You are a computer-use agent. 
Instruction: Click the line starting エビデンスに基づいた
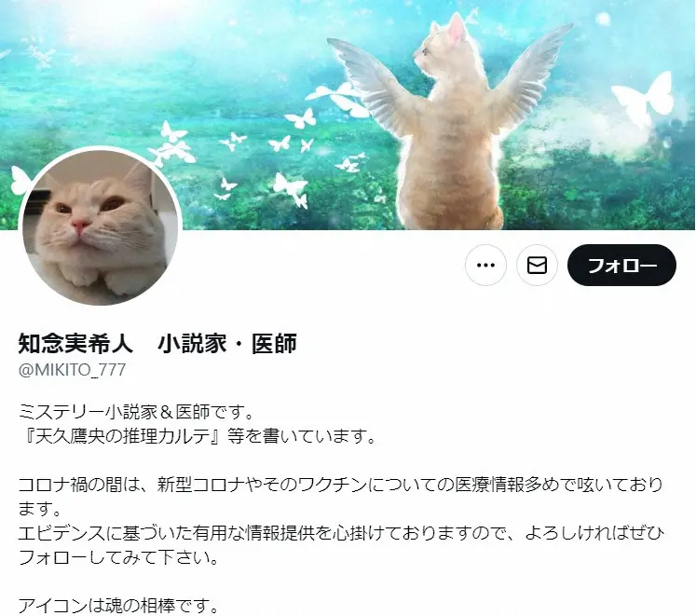(x=341, y=544)
